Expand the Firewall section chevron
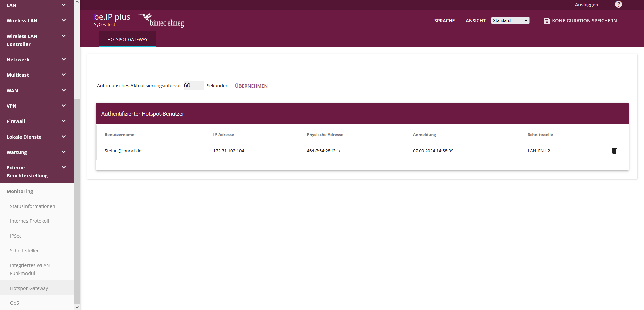 coord(64,121)
